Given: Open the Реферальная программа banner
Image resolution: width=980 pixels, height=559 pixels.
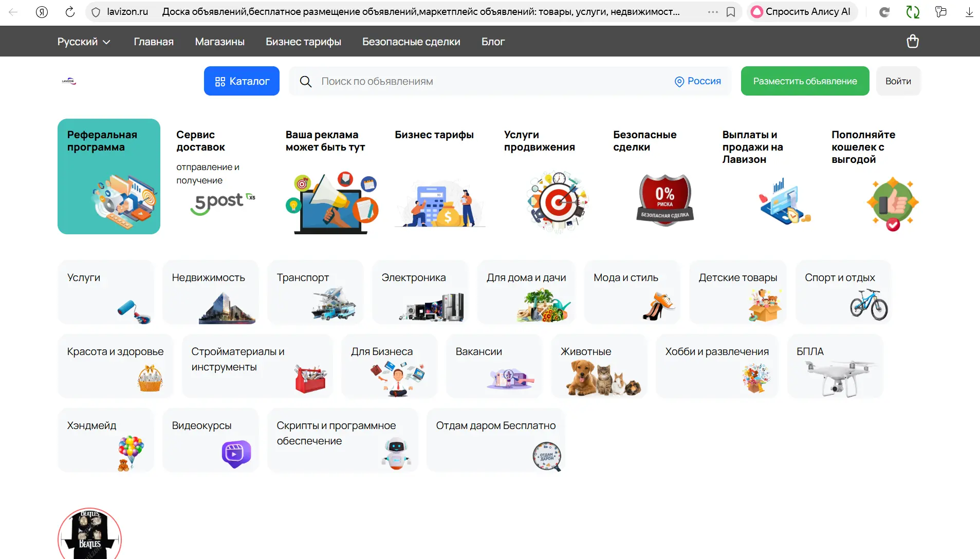Looking at the screenshot, I should (x=109, y=176).
